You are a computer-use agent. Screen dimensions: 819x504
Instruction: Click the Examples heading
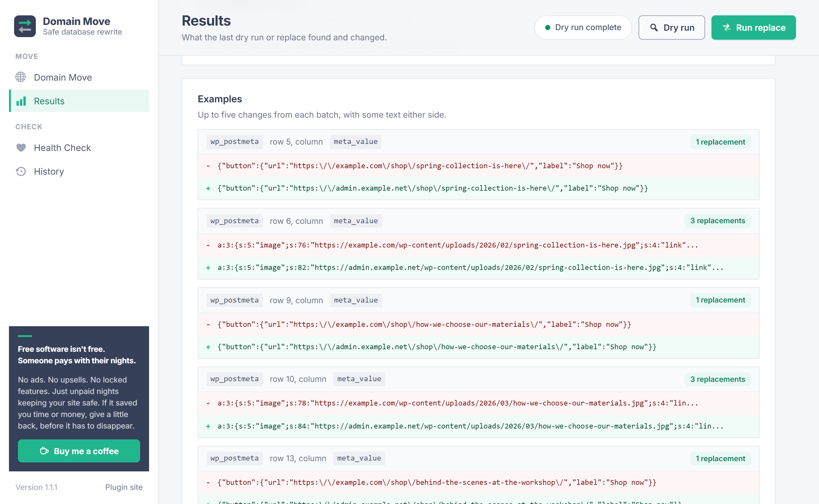tap(220, 99)
